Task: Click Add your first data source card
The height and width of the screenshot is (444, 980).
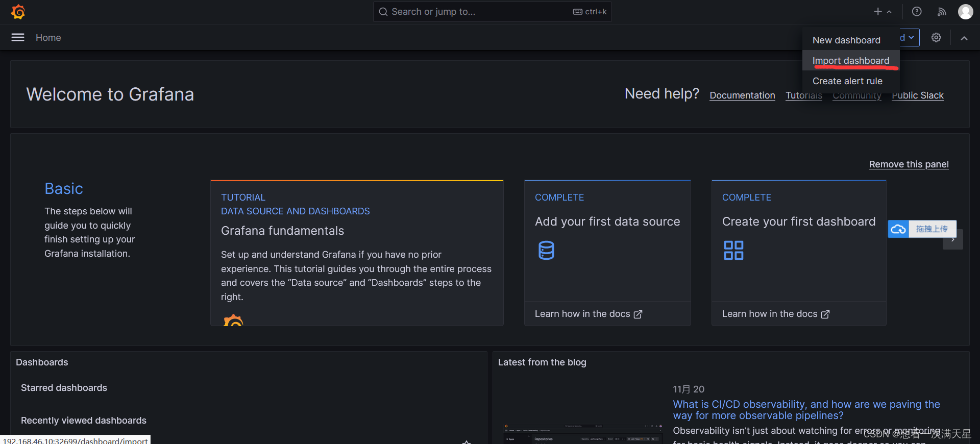Action: [607, 253]
